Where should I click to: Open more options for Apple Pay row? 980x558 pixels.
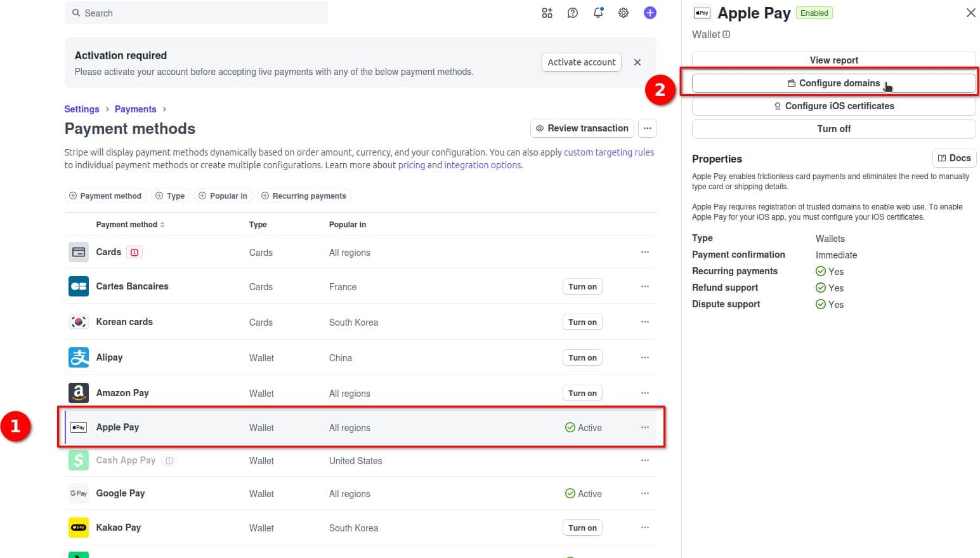click(645, 427)
